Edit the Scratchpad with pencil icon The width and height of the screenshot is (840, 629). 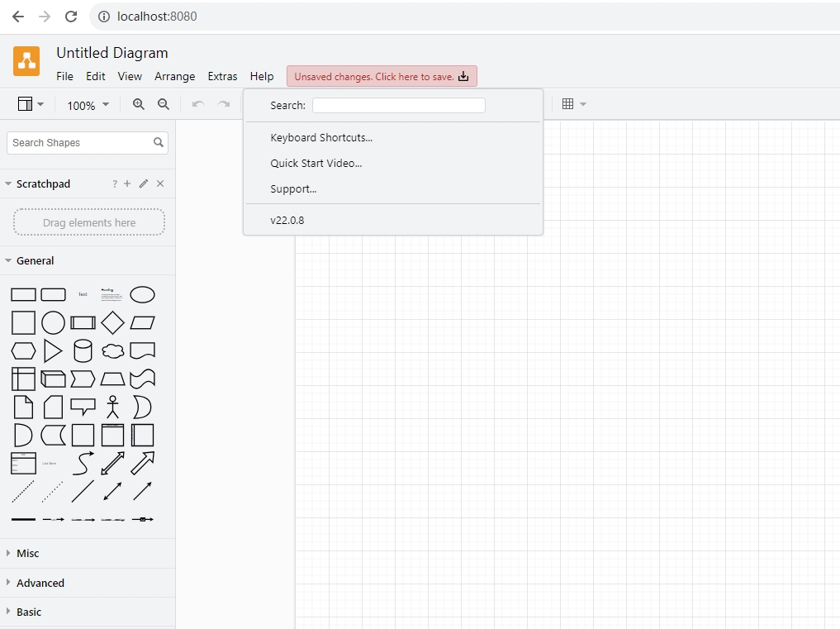144,183
